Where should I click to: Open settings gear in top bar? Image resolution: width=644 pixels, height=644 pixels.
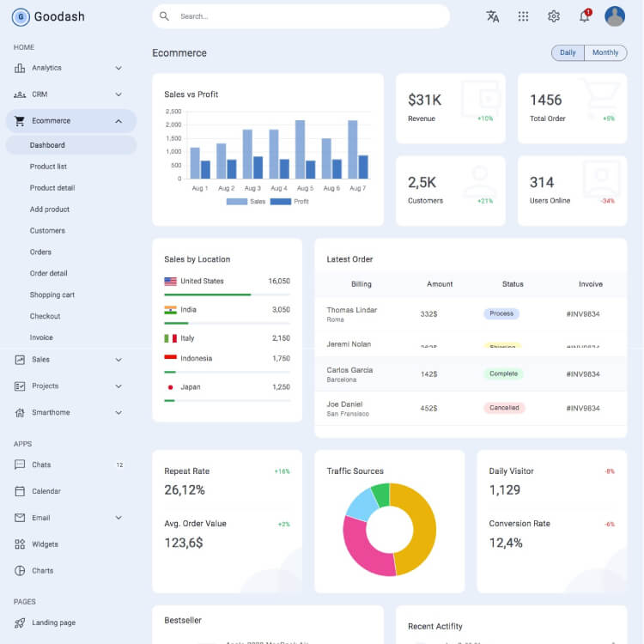click(554, 16)
